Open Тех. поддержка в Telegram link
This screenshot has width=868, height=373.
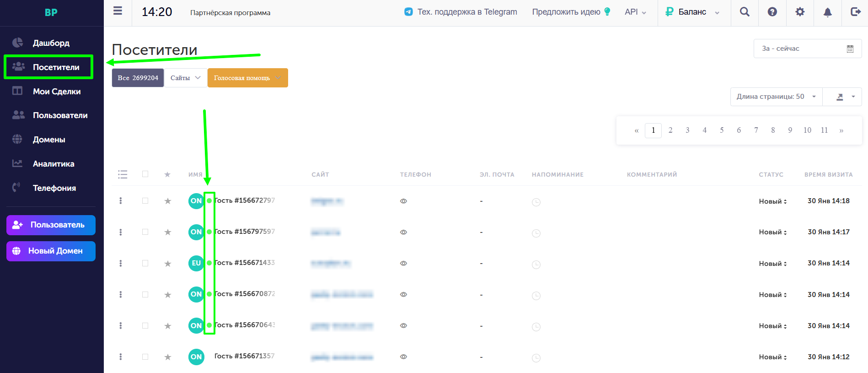pyautogui.click(x=461, y=12)
